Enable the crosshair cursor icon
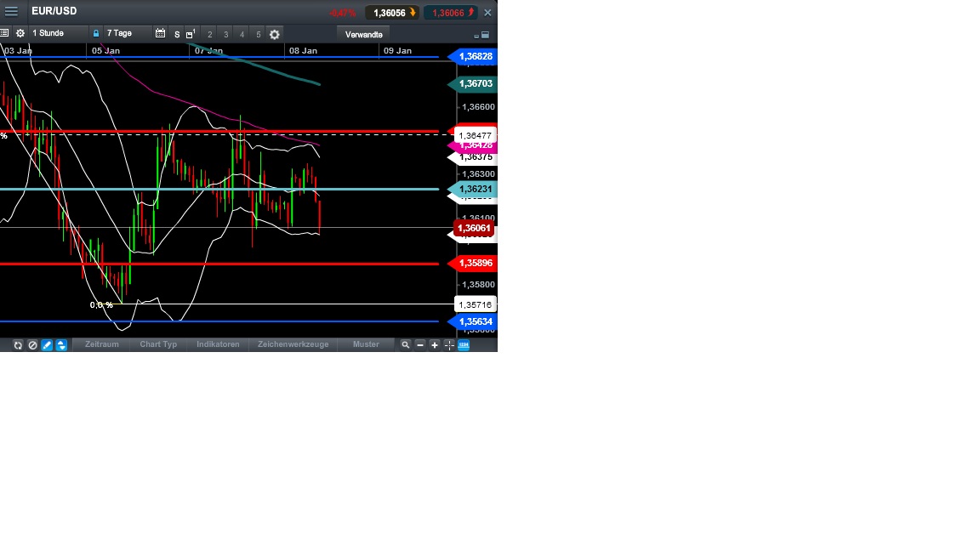 pos(449,344)
